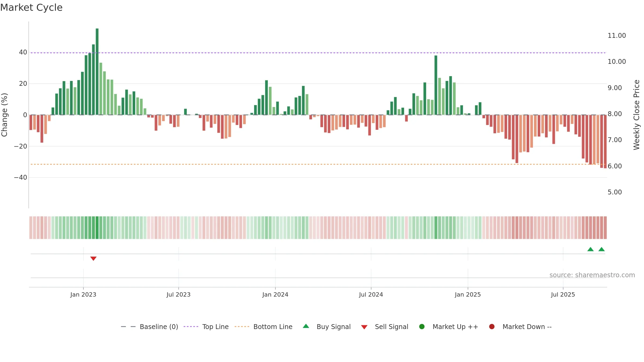Click the Jul 2024 x-axis label

coord(371,294)
